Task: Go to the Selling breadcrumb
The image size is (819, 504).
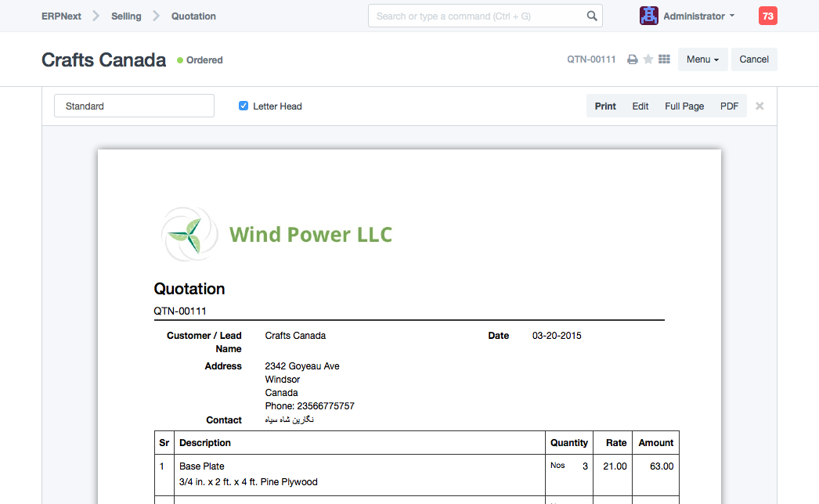Action: pyautogui.click(x=126, y=16)
